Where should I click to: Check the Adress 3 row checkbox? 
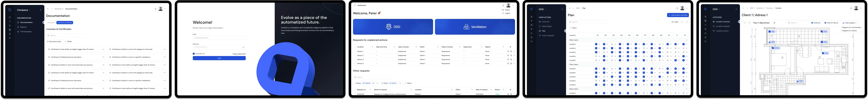[355, 60]
